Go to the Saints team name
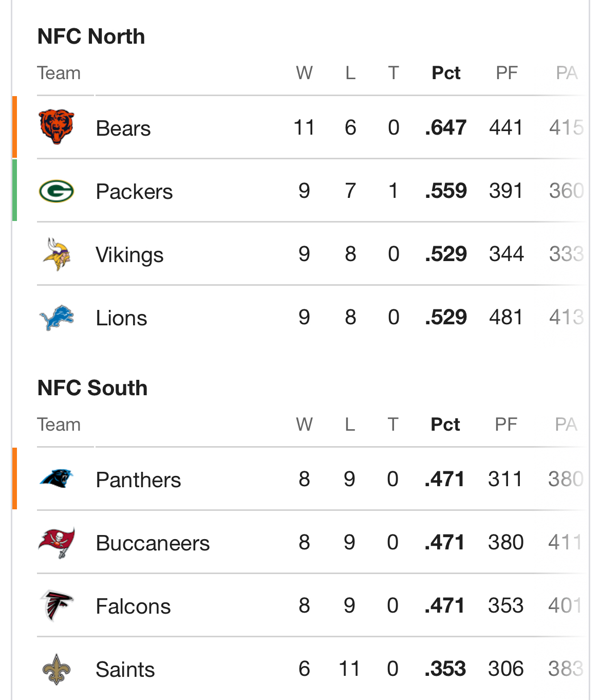 (x=125, y=670)
